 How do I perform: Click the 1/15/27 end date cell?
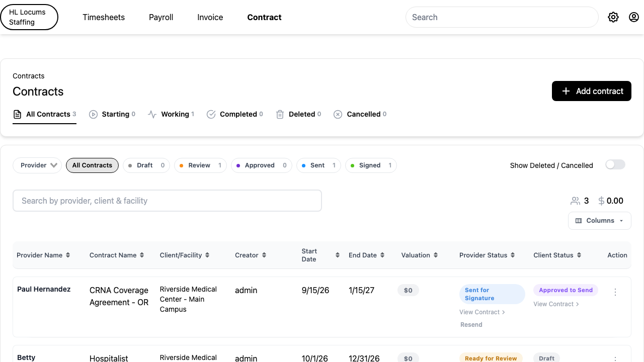click(x=361, y=290)
